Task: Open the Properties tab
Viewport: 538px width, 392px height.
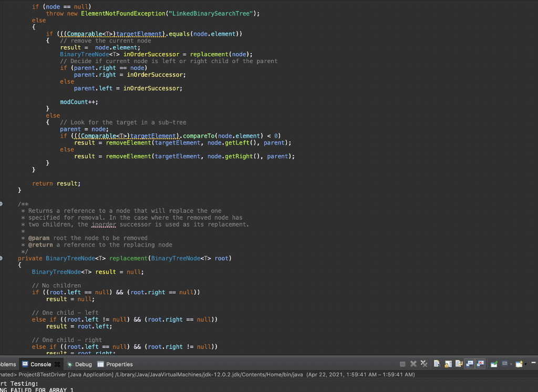Action: (115, 364)
